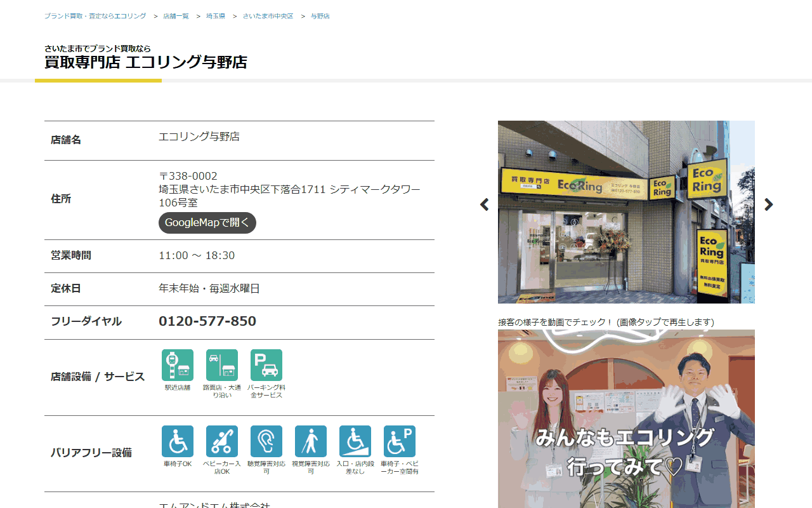This screenshot has height=508, width=812.
Task: Click the store name value エコリング与野店
Action: [199, 137]
